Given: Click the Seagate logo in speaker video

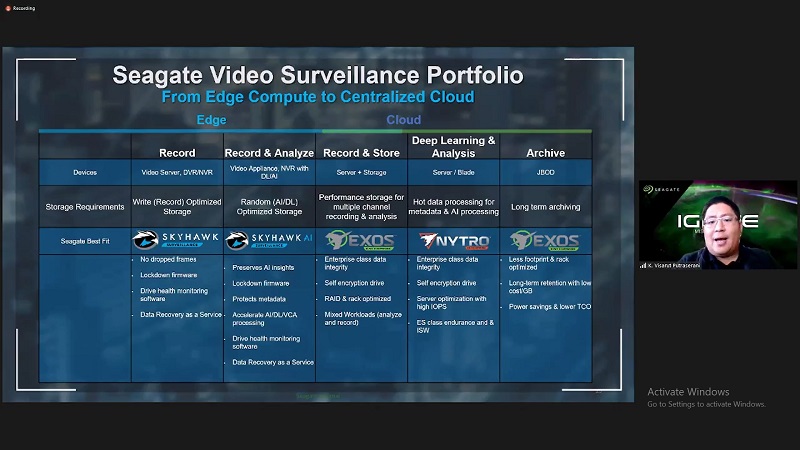Looking at the screenshot, I should pos(663,187).
